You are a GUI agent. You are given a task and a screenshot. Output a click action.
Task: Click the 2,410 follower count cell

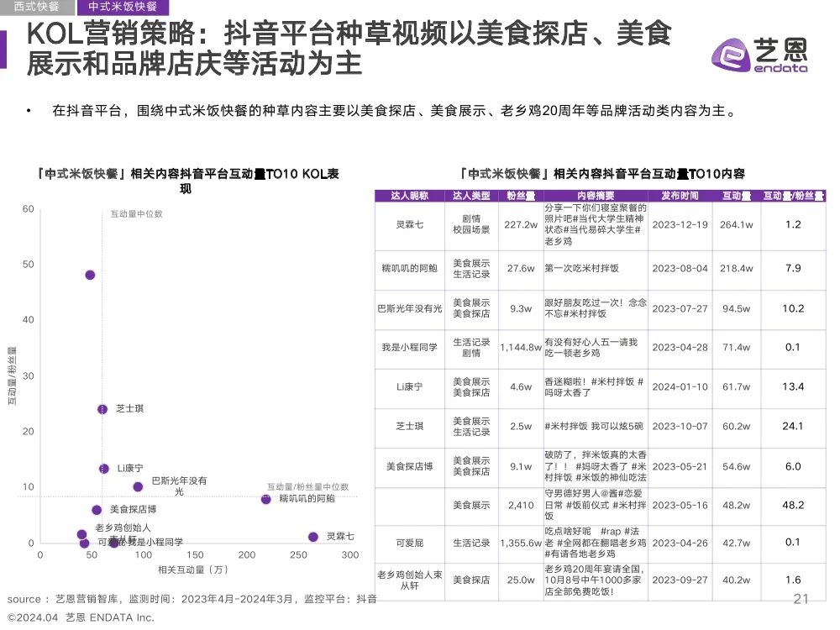pos(521,505)
